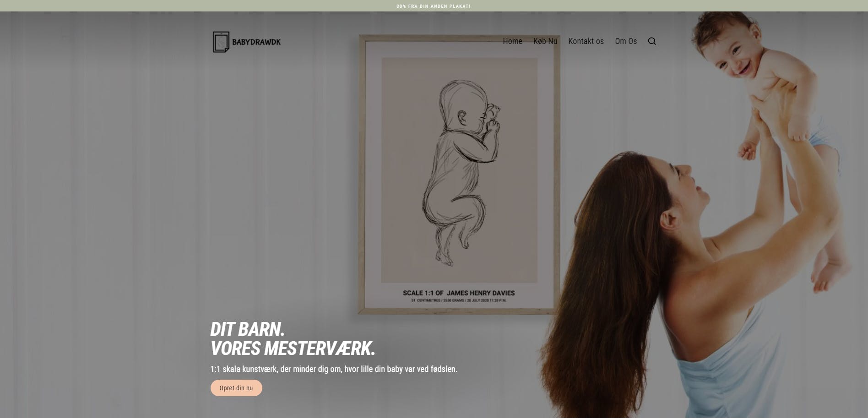The height and width of the screenshot is (420, 868).
Task: Click the Opret din nu button
Action: 236,388
